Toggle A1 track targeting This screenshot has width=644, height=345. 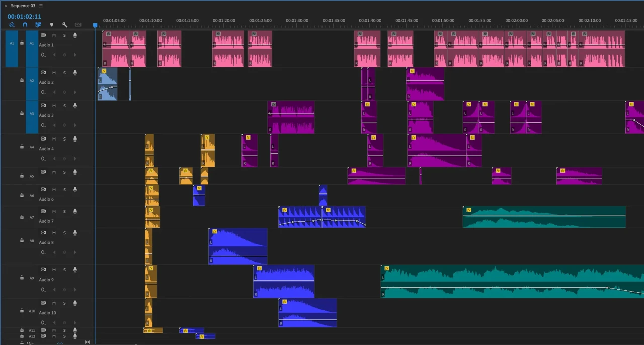[32, 49]
